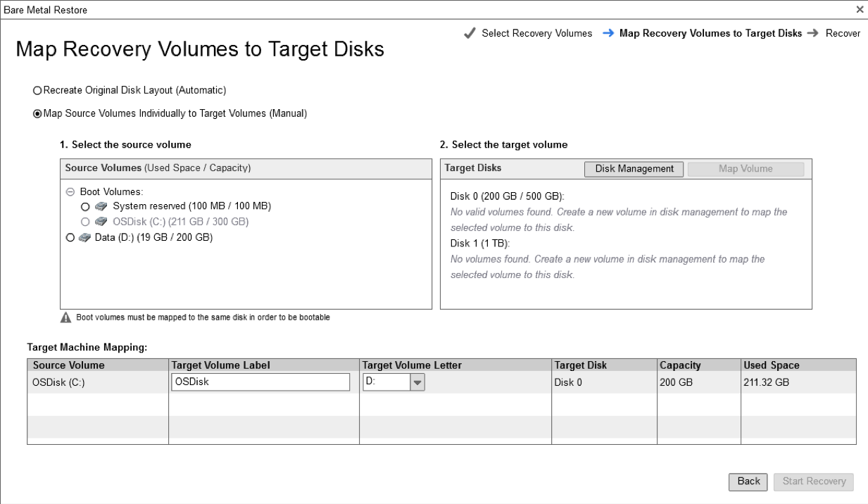Click the OSDisk (C:) drive icon
The width and height of the screenshot is (868, 504).
tap(101, 222)
